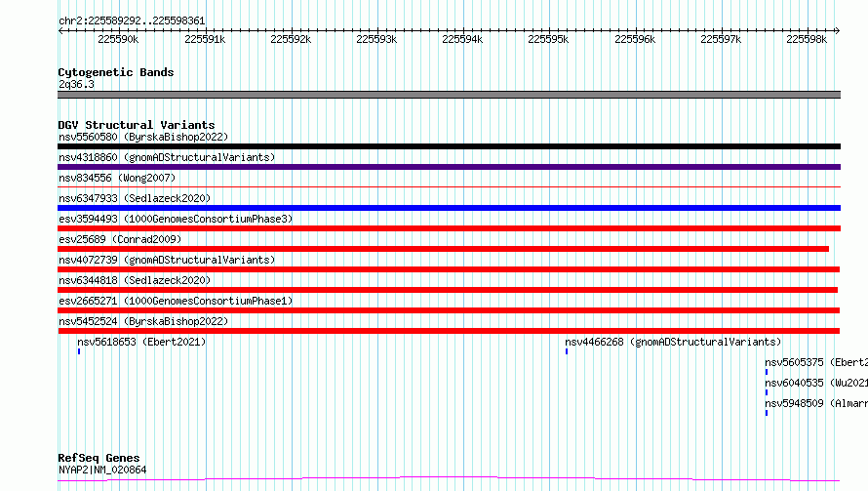The height and width of the screenshot is (491, 868).
Task: Click the red nsv6344818 variant bar
Action: [448, 290]
